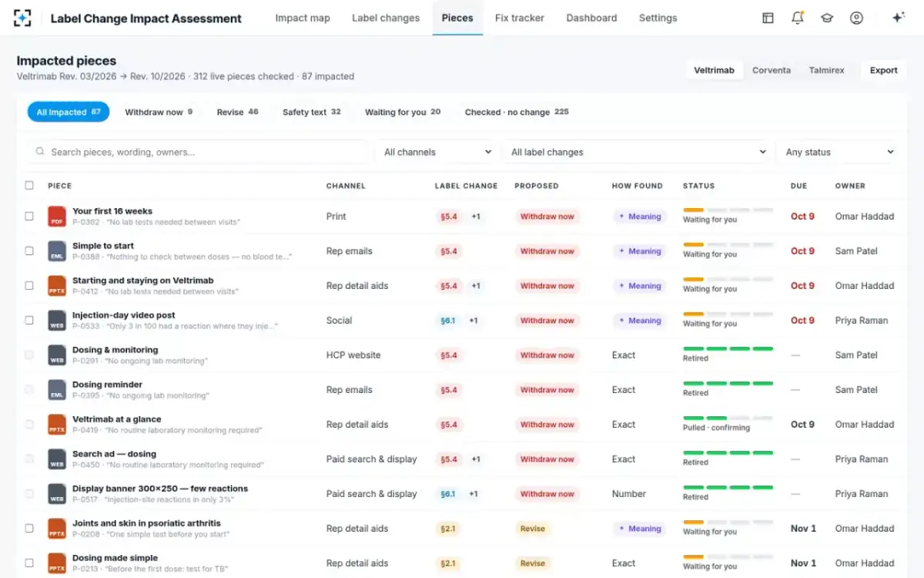Toggle the select-all header checkbox
This screenshot has height=578, width=924.
[29, 185]
